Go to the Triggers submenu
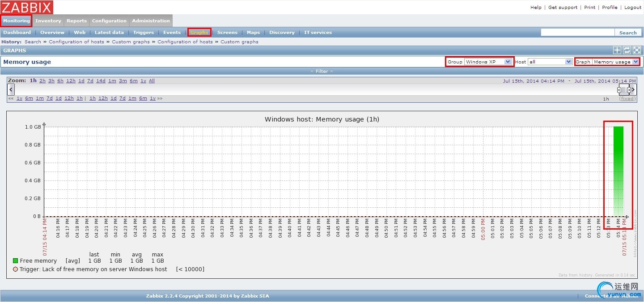Image resolution: width=644 pixels, height=302 pixels. pos(143,32)
